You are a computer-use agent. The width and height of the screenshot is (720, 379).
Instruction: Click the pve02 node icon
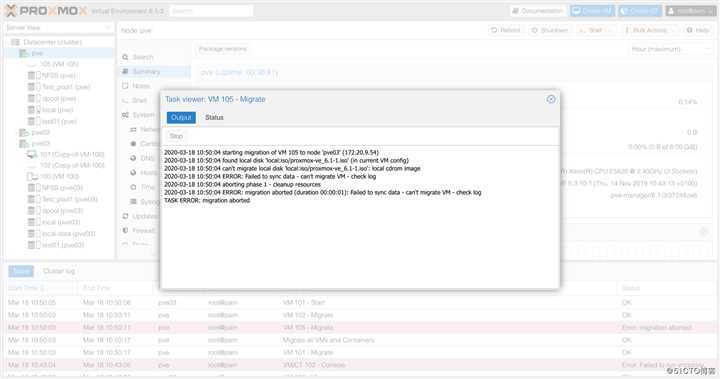click(x=24, y=133)
